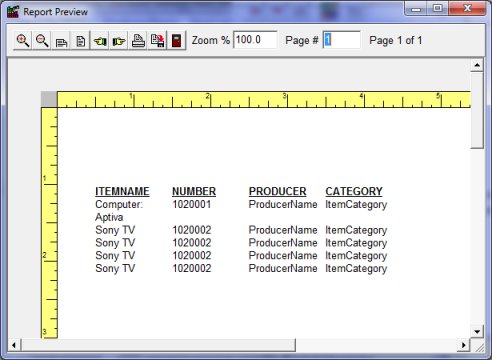Click the Page # input field
492x360 pixels.
click(341, 40)
